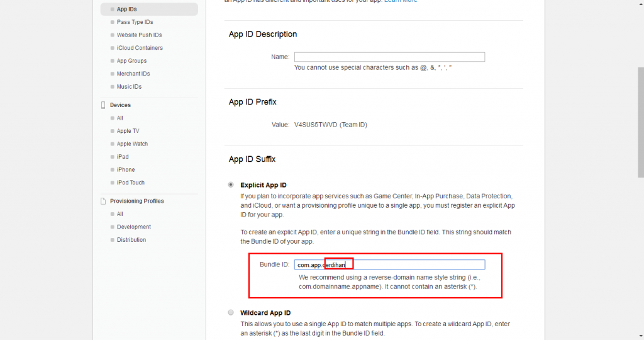Open Pass Type IDs in sidebar
The image size is (644, 340).
pyautogui.click(x=135, y=22)
